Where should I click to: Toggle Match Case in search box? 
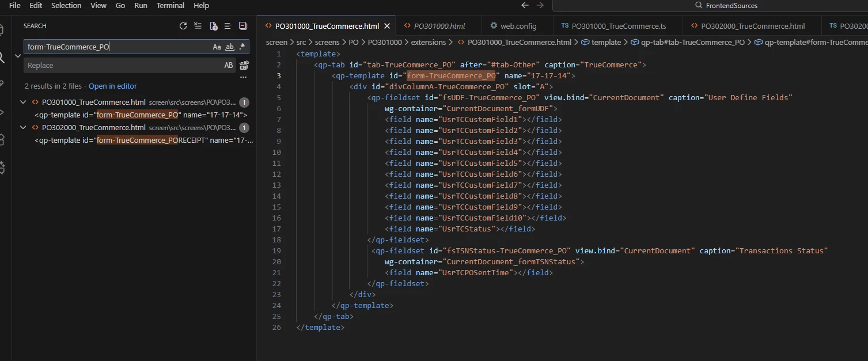tap(217, 47)
